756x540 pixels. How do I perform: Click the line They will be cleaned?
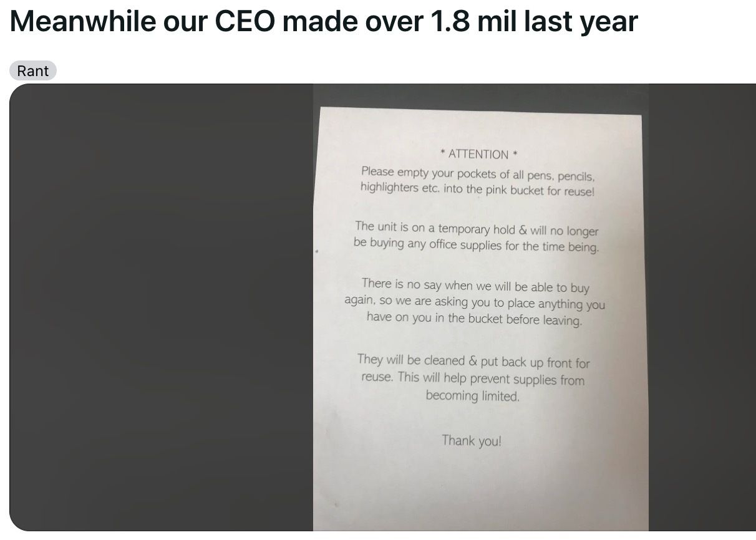473,361
